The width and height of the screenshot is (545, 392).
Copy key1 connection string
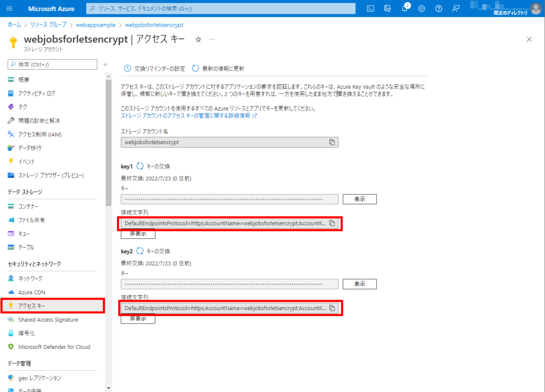[332, 223]
